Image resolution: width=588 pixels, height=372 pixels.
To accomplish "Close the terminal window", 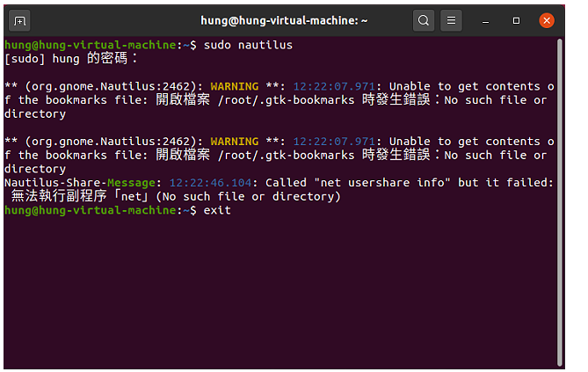I will pos(547,20).
